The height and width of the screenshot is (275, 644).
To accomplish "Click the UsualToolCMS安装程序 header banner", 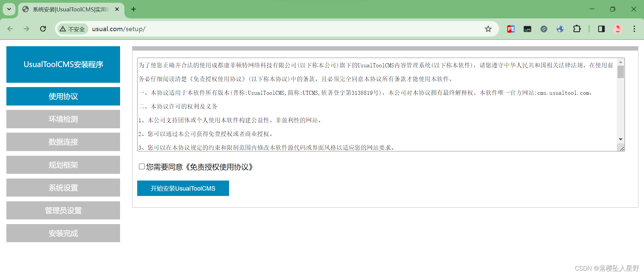I will 63,64.
